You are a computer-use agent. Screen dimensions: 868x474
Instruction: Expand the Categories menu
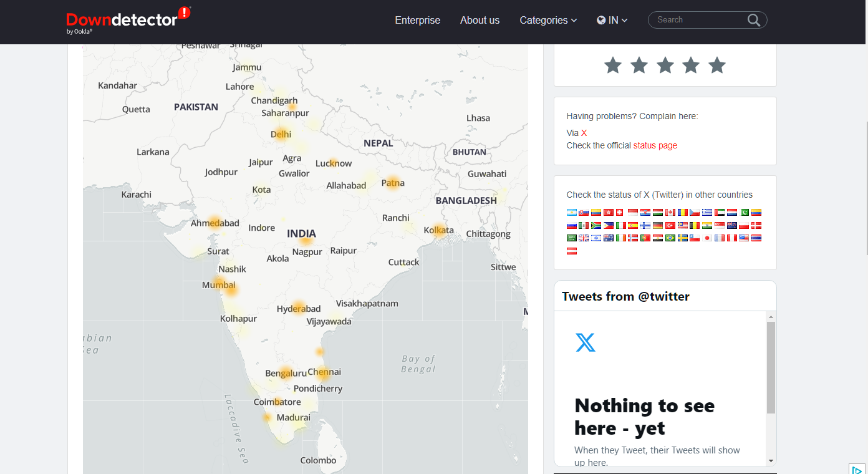pos(547,20)
